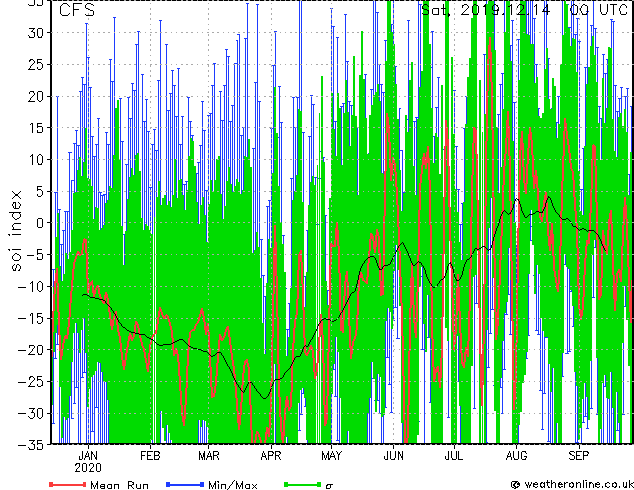Select the APR month label
The height and width of the screenshot is (490, 634).
coord(271,456)
